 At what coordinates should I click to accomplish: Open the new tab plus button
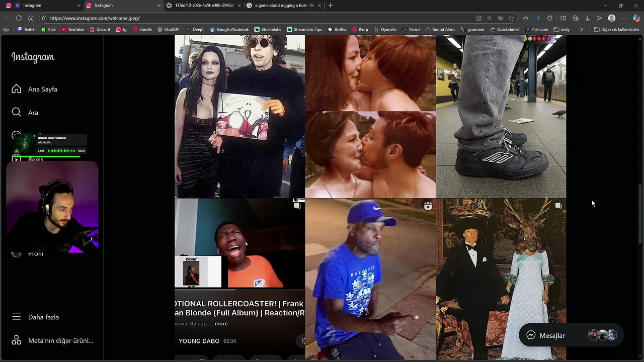pyautogui.click(x=330, y=6)
